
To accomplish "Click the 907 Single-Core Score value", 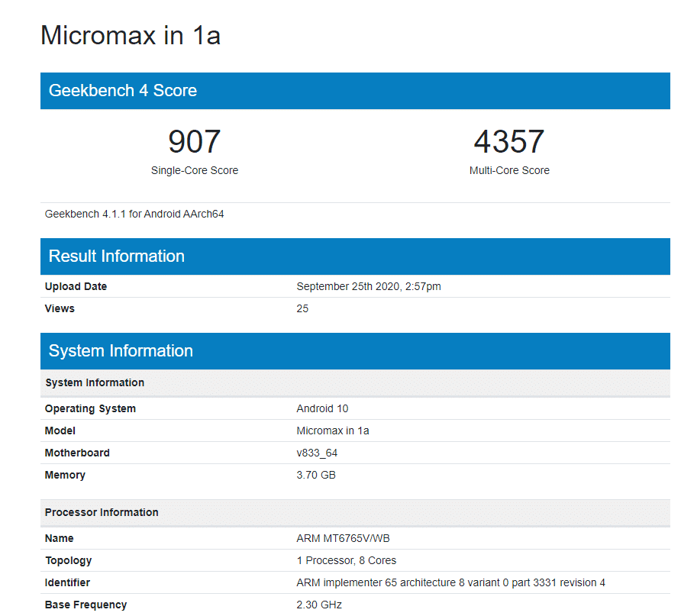I will pos(194,141).
